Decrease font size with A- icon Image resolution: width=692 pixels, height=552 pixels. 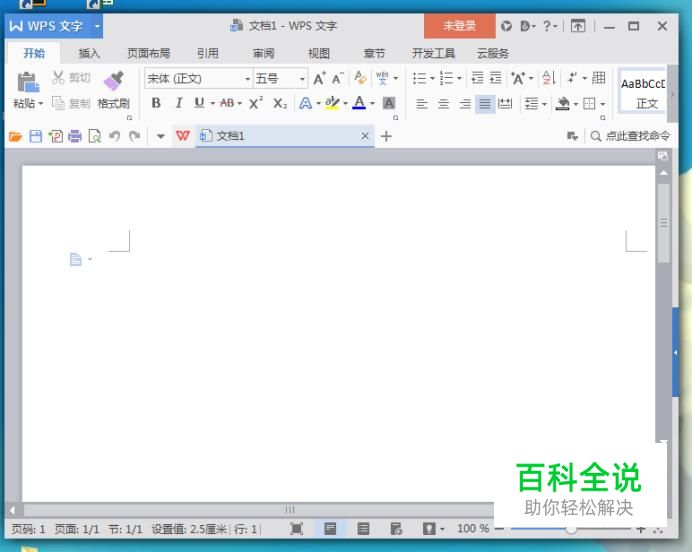337,79
